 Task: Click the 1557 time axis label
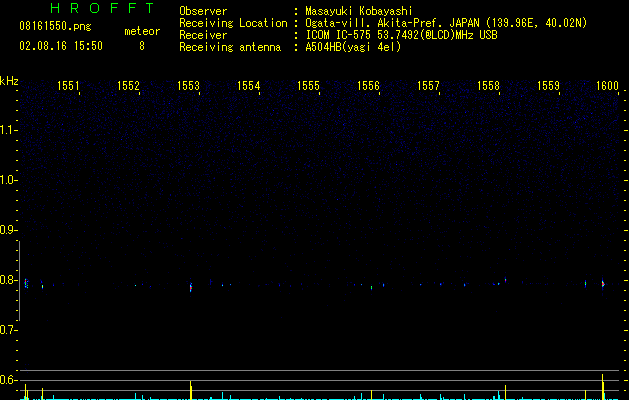[428, 86]
